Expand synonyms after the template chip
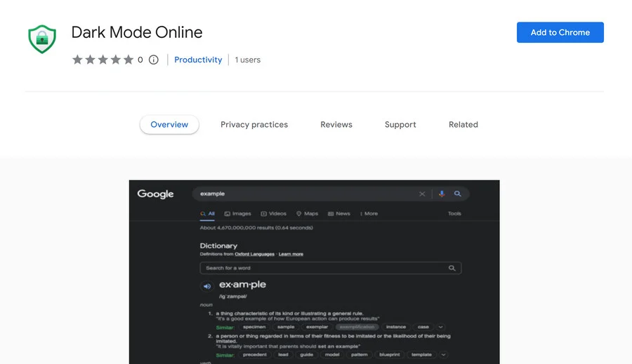 click(x=443, y=355)
